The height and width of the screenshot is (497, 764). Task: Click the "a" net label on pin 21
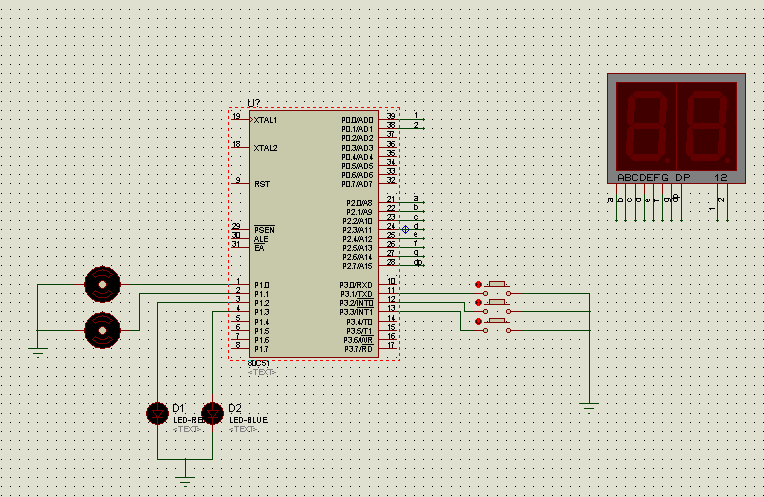pos(416,198)
